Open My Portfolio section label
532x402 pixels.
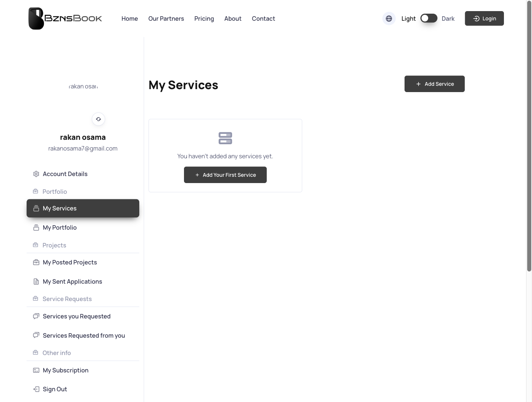point(60,227)
